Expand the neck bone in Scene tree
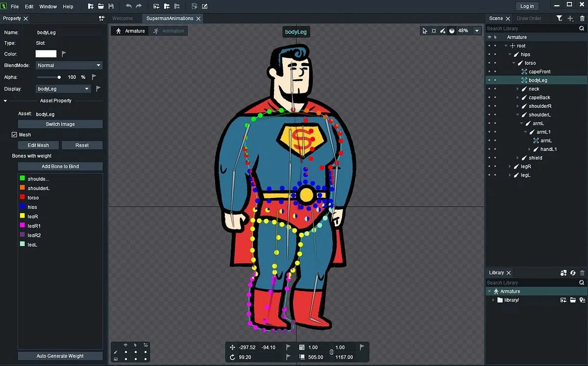 (518, 89)
